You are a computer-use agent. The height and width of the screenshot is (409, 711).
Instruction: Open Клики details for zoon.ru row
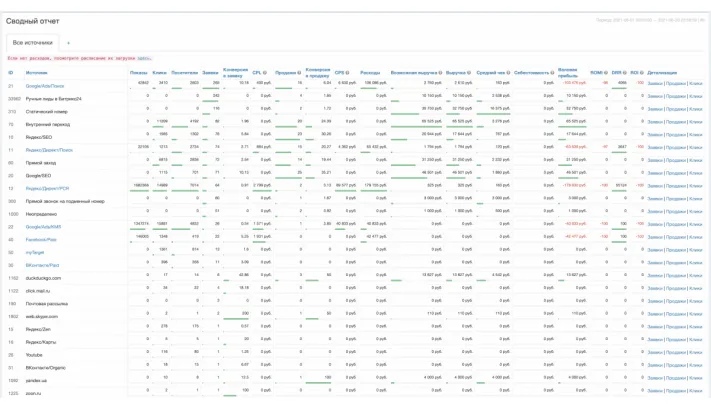coord(696,391)
